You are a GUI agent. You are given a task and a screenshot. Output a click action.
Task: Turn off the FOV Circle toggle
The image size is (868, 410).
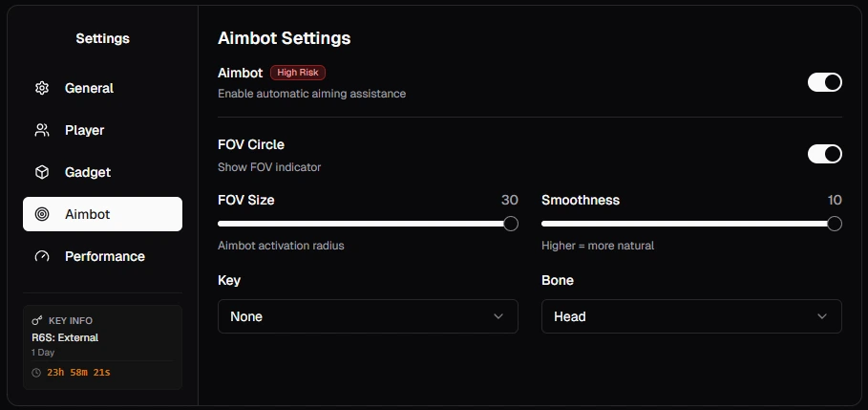824,154
